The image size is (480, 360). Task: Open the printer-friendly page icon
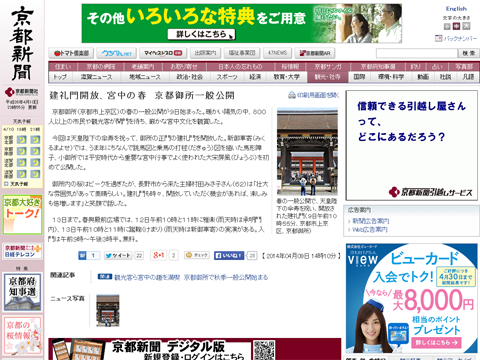(292, 95)
